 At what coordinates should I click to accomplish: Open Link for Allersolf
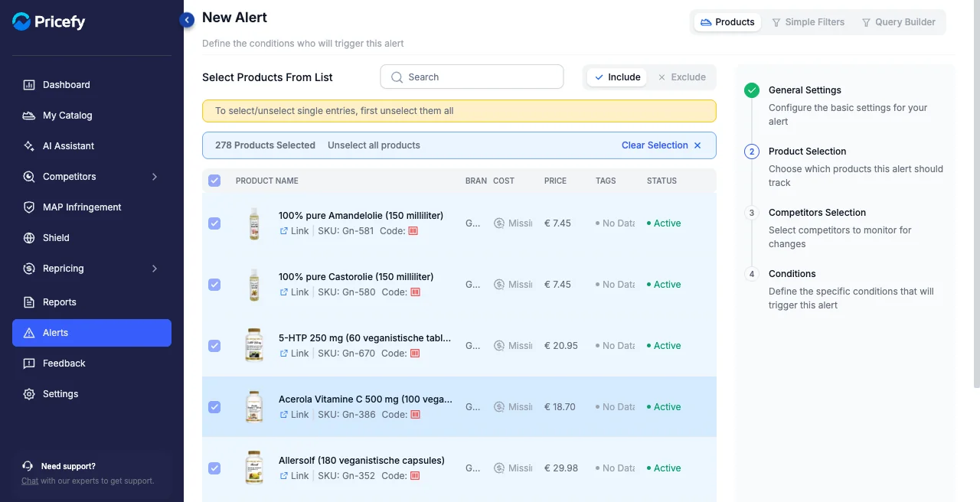294,476
